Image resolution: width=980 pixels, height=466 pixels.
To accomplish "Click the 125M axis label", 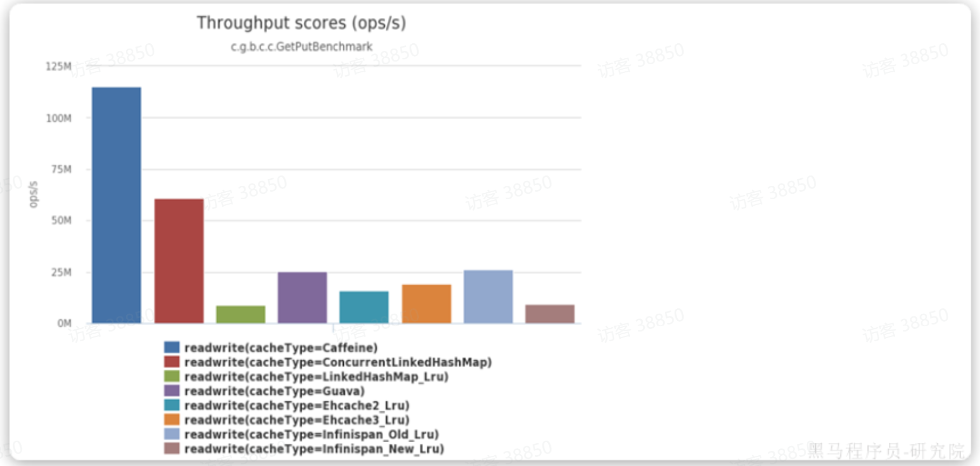I will 58,66.
